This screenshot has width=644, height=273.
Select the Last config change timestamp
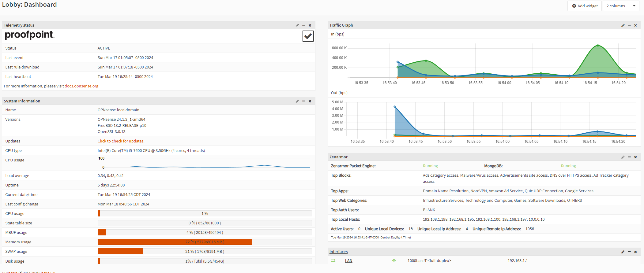pos(123,204)
